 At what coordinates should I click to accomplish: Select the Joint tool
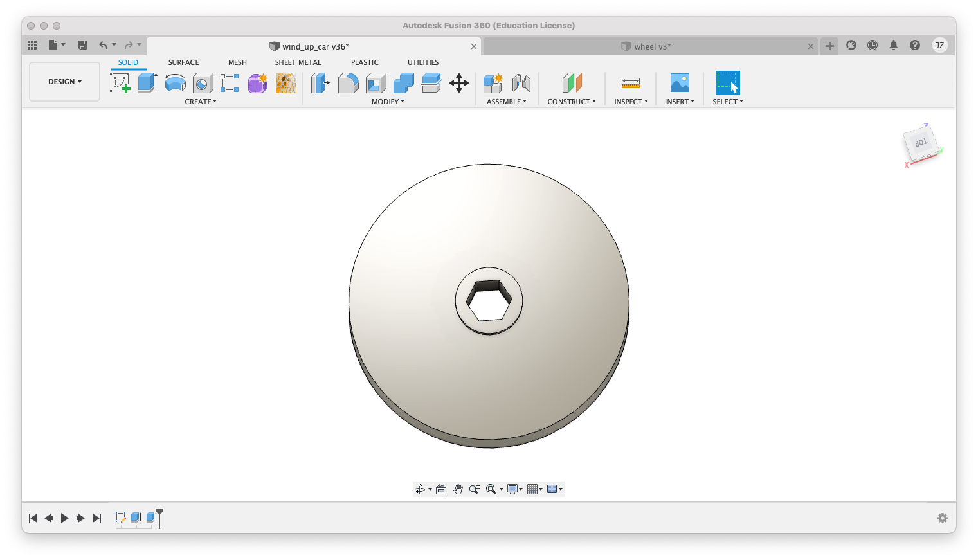(521, 83)
